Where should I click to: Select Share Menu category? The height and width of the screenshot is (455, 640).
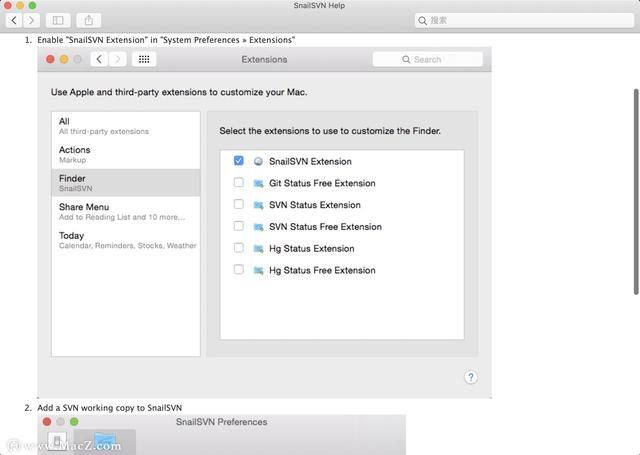[x=126, y=211]
